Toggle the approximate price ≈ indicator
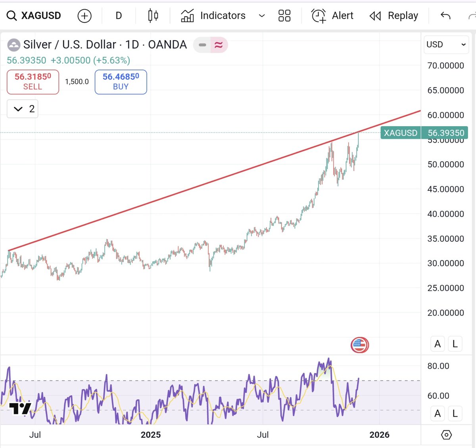The image size is (476, 448). pos(218,45)
